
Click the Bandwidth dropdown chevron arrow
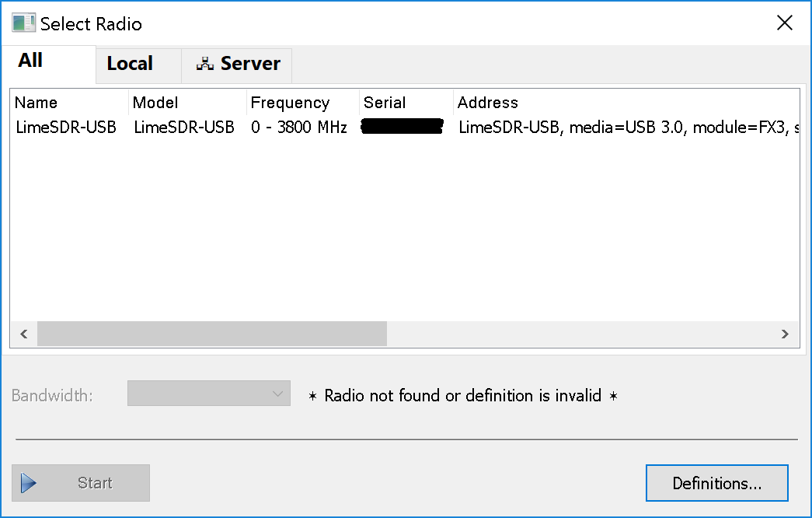pyautogui.click(x=277, y=394)
